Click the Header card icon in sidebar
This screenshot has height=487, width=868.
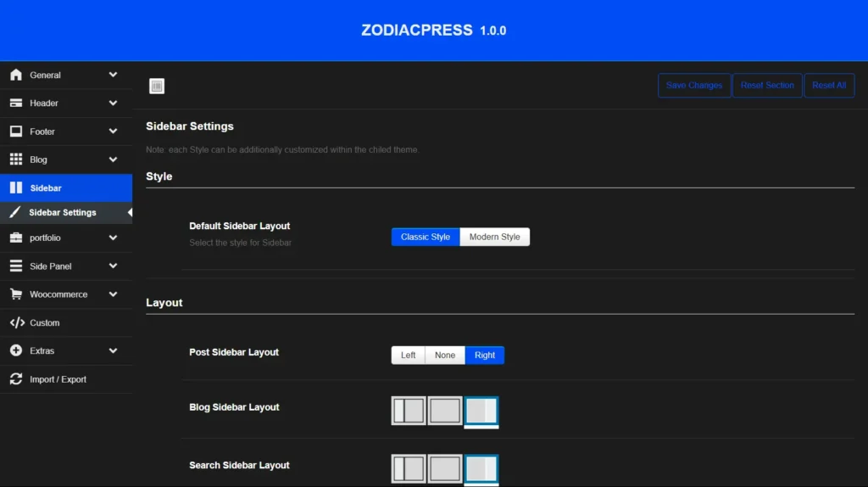(15, 104)
